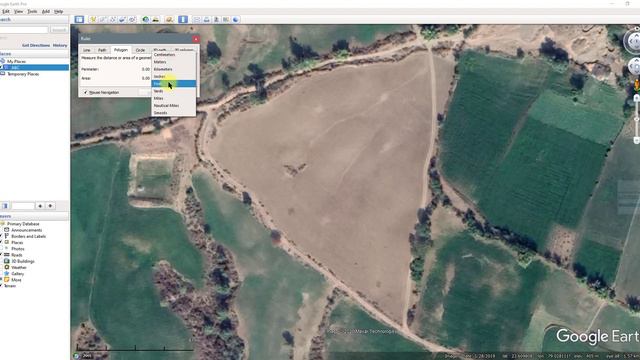Click the blue globe icon at toolbar end
Image resolution: width=640 pixels, height=360 pixels.
(x=236, y=20)
